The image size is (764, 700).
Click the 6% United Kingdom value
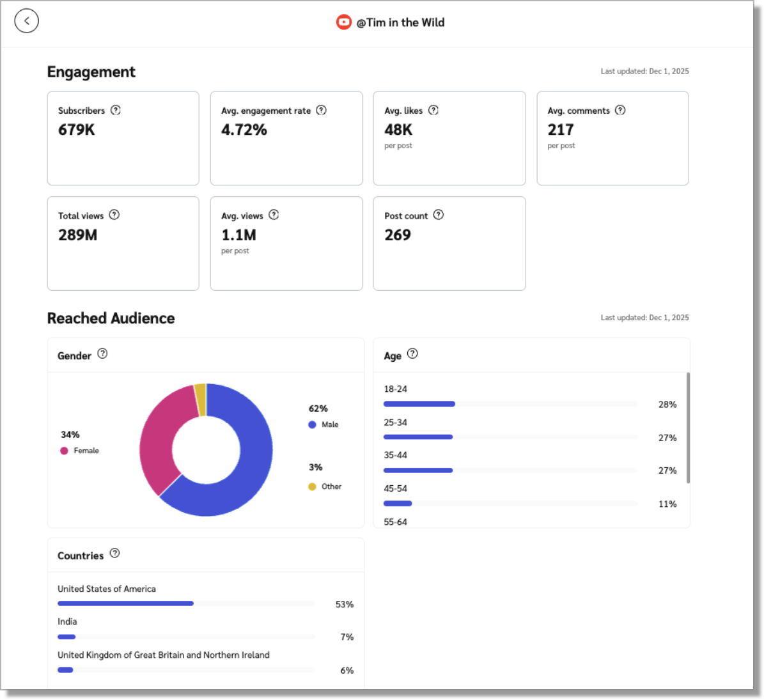point(347,671)
